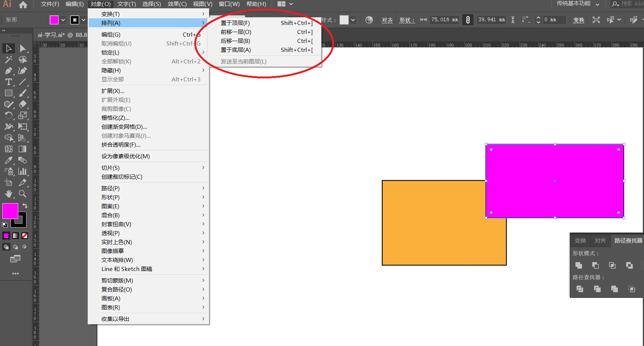
Task: Toggle constrain width and height proportions link
Action: point(468,20)
